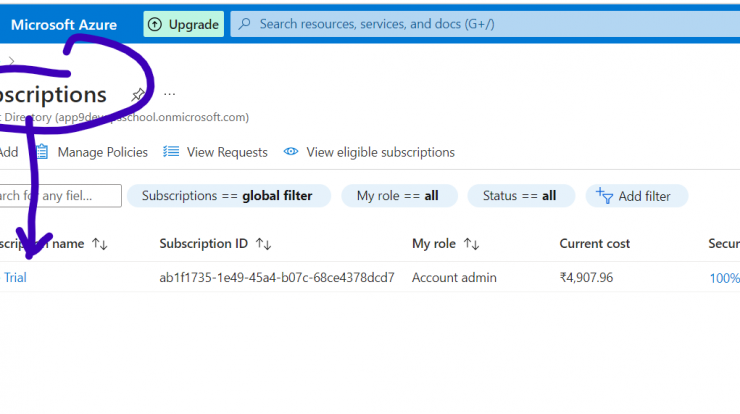Sort by My role arrows

471,244
